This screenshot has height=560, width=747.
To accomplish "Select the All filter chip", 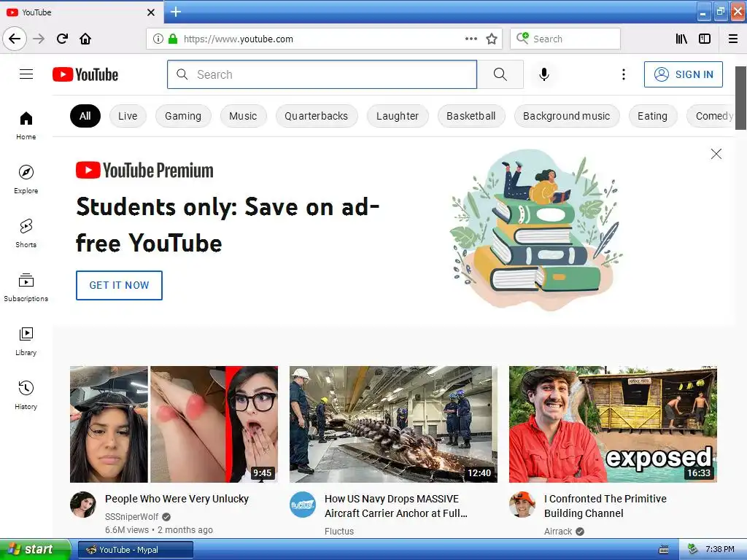I will point(85,116).
